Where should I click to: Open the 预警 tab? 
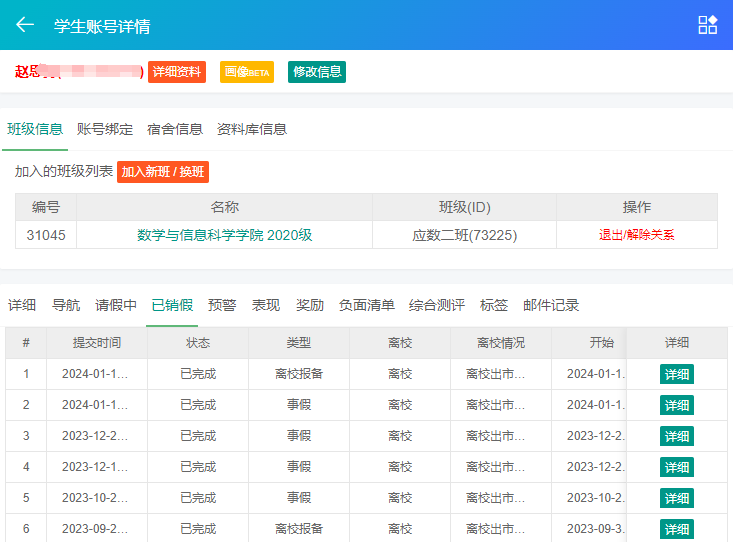pyautogui.click(x=222, y=305)
